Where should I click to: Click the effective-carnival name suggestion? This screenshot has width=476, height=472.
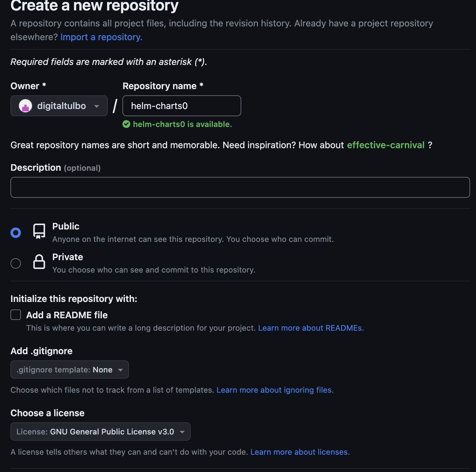(x=386, y=145)
